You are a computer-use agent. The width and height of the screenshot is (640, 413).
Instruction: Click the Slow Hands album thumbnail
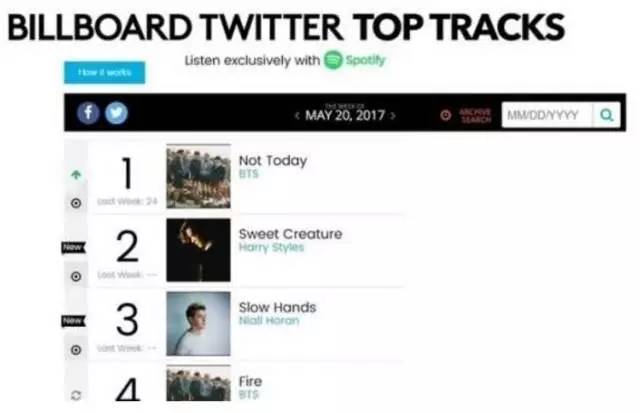pos(198,323)
